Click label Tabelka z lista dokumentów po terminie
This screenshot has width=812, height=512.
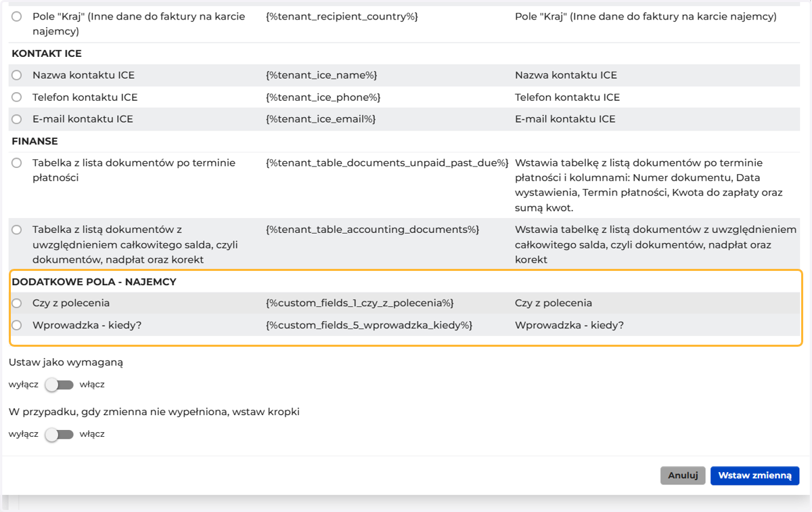pyautogui.click(x=134, y=170)
